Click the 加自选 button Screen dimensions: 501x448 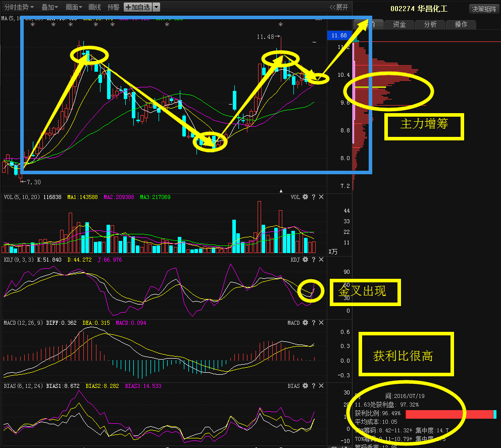137,7
